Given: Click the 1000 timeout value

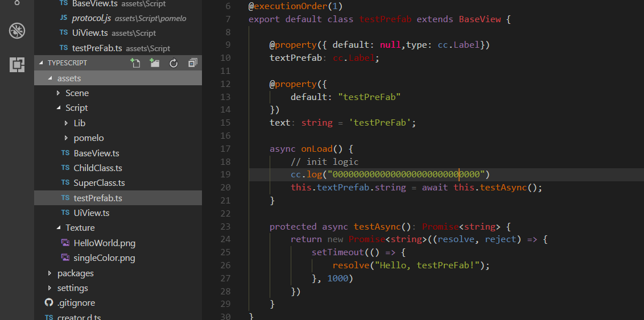Looking at the screenshot, I should coord(337,279).
